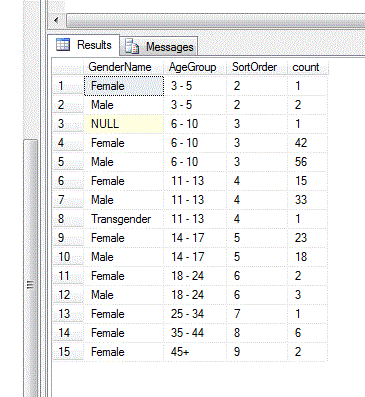Select row header 11
The width and height of the screenshot is (365, 397).
click(x=68, y=276)
